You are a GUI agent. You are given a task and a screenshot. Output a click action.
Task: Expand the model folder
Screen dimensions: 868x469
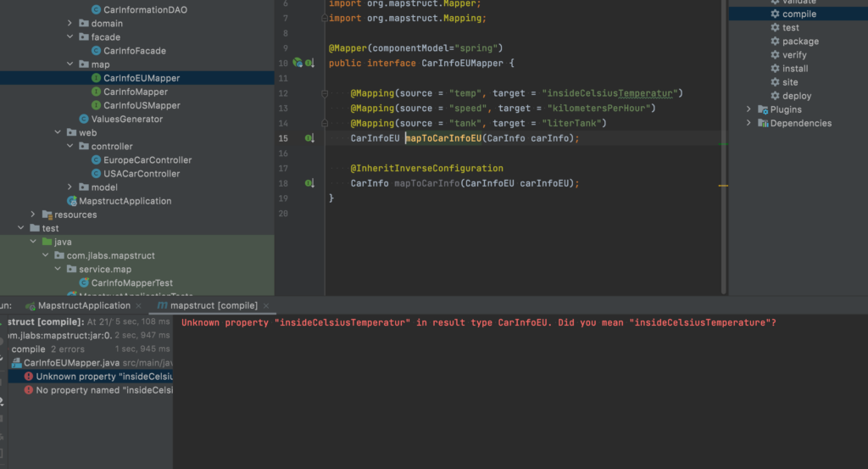pos(70,187)
